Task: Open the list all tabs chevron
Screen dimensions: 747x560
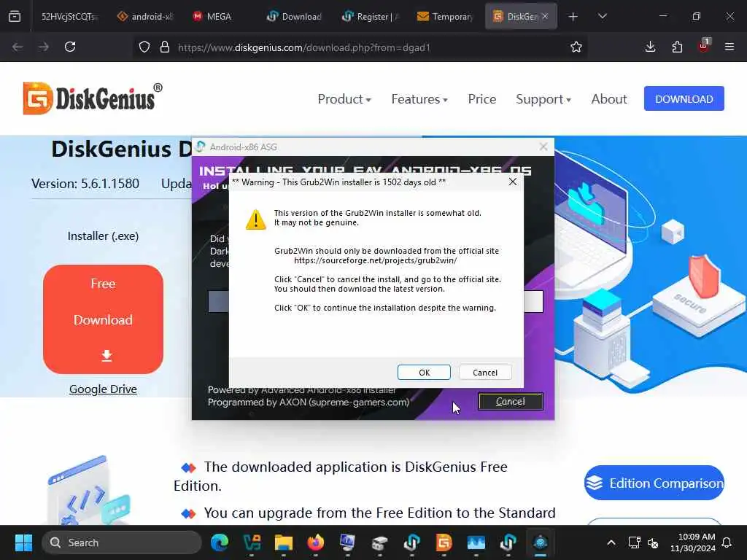Action: coord(602,17)
